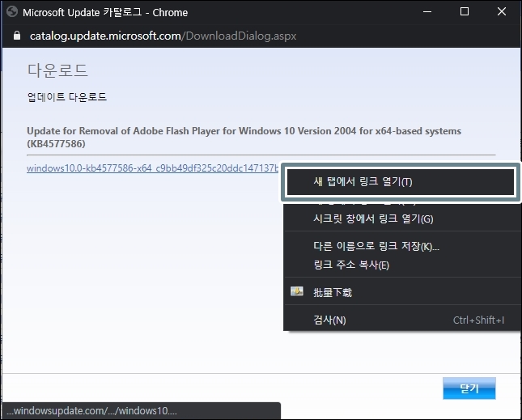Select 다른 이름으로 링크 저장(K)... entry
The width and height of the screenshot is (522, 420).
click(x=402, y=246)
